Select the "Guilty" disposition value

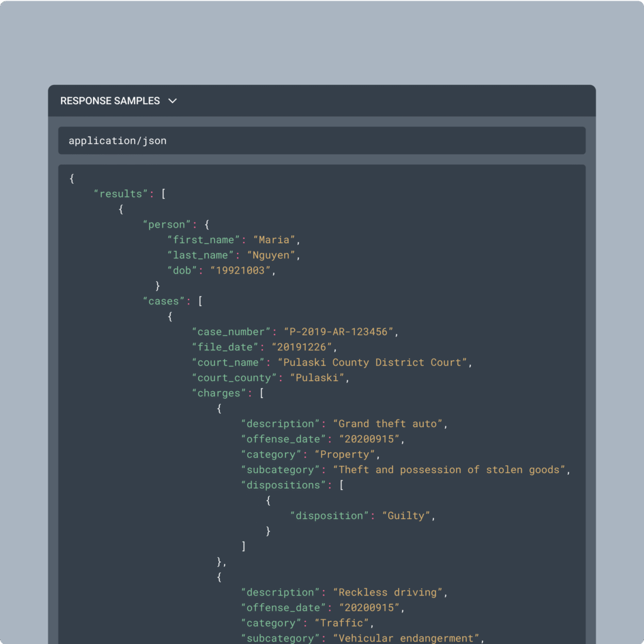[x=406, y=516]
